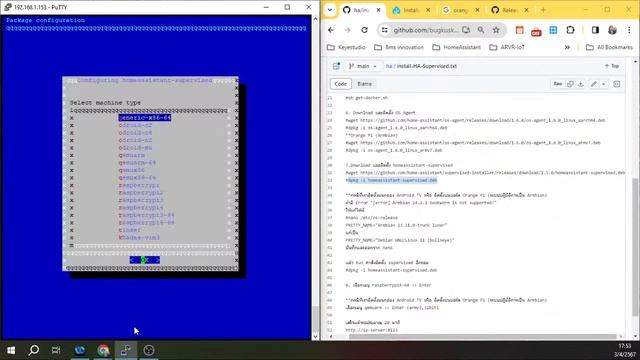
Task: Switch to Chrome on the taskbar
Action: [103, 350]
